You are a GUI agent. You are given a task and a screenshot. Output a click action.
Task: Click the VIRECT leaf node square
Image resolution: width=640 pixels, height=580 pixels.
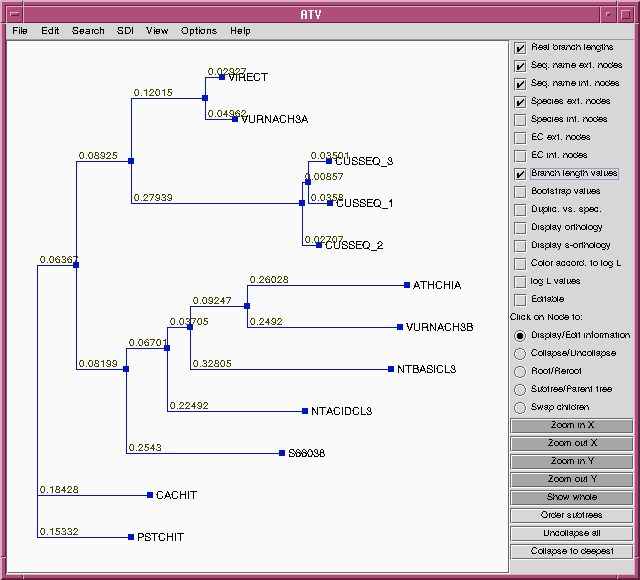(222, 77)
